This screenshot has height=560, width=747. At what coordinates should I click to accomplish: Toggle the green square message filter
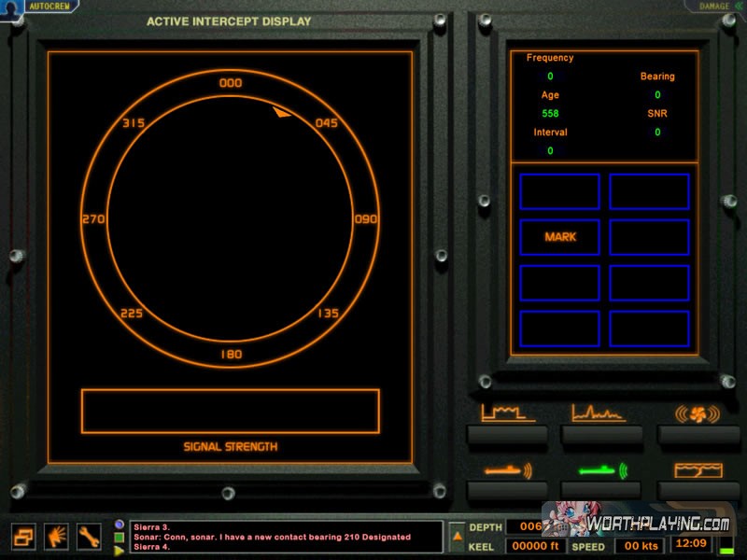coord(120,538)
